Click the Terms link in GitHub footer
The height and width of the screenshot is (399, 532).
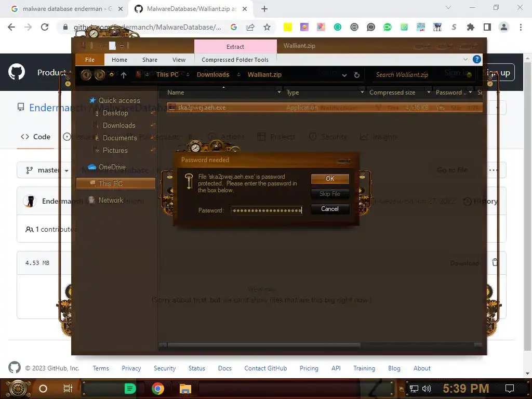pyautogui.click(x=101, y=368)
